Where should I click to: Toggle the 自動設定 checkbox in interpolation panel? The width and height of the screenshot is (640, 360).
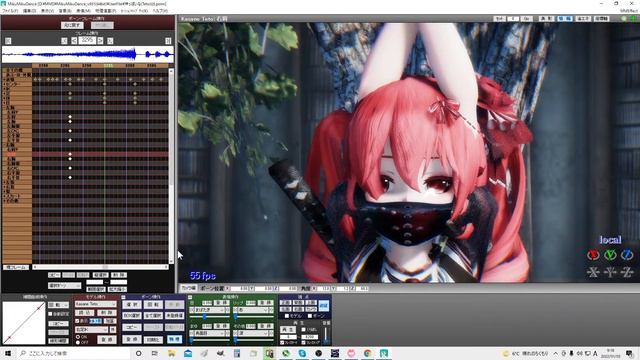pos(51,314)
